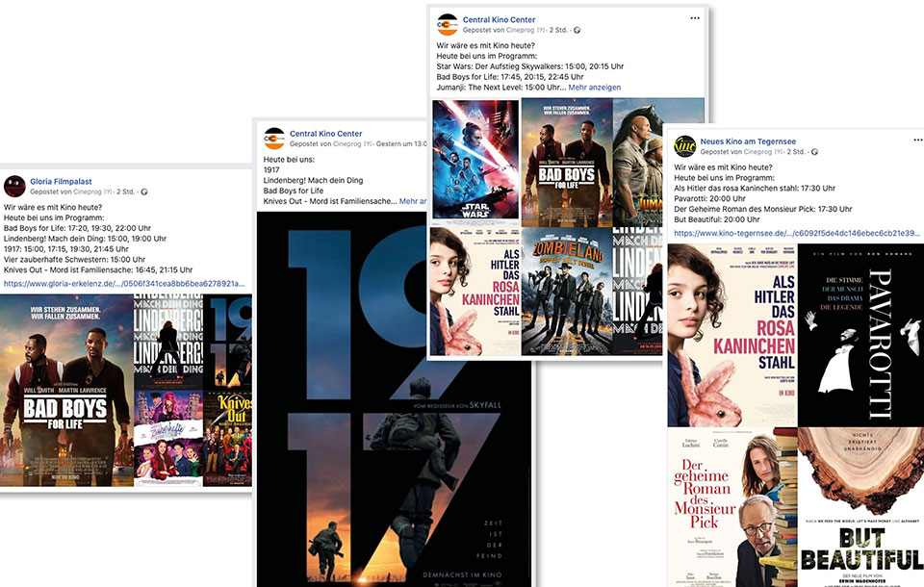Click the text 'Der Geheime Roman des Monsieur Pick: 17:30 Uhr'
Viewport: 924px width, 587px height.
(x=763, y=209)
